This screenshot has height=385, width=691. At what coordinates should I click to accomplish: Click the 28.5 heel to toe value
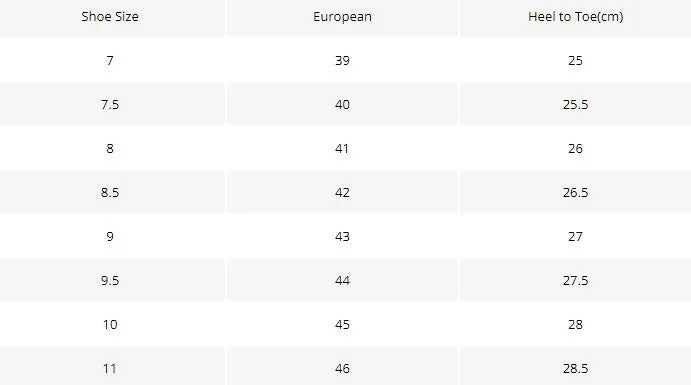click(576, 369)
